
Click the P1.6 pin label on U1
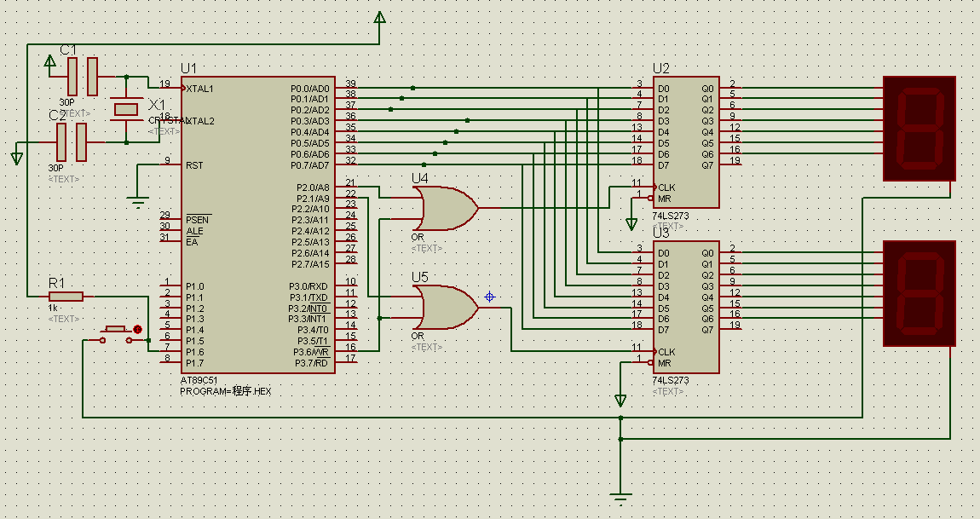click(x=195, y=352)
